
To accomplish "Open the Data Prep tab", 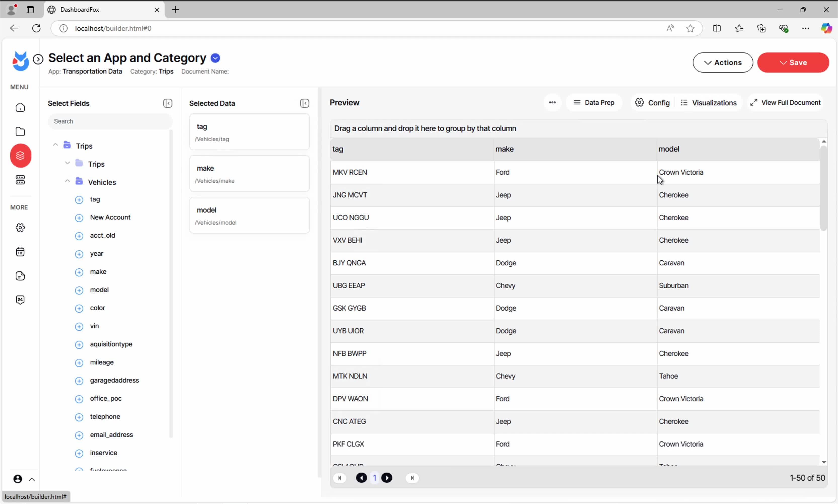I will pos(594,103).
